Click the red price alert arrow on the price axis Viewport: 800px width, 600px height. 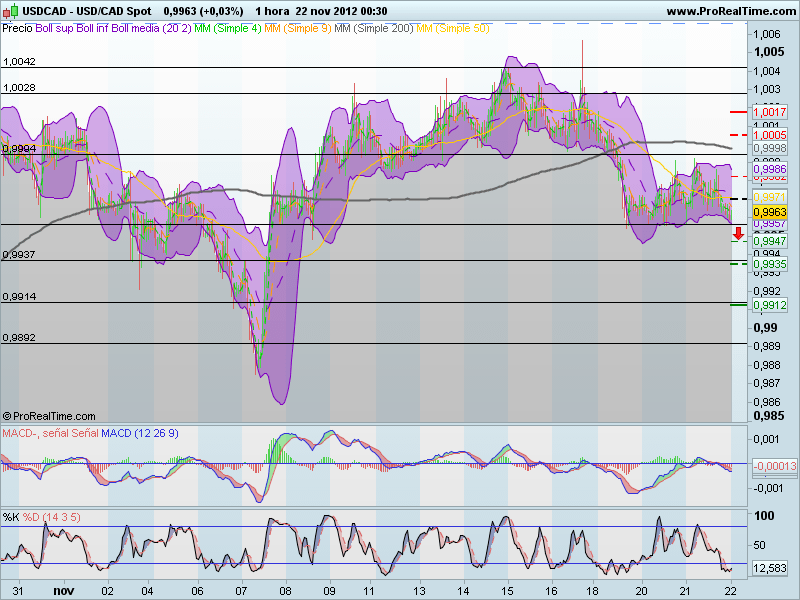[739, 233]
